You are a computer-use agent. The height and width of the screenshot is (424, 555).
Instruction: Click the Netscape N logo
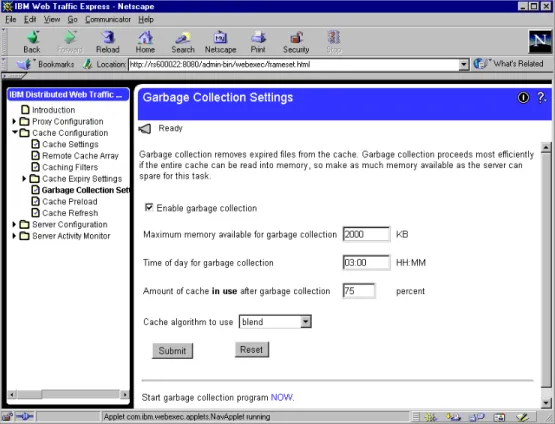(540, 41)
